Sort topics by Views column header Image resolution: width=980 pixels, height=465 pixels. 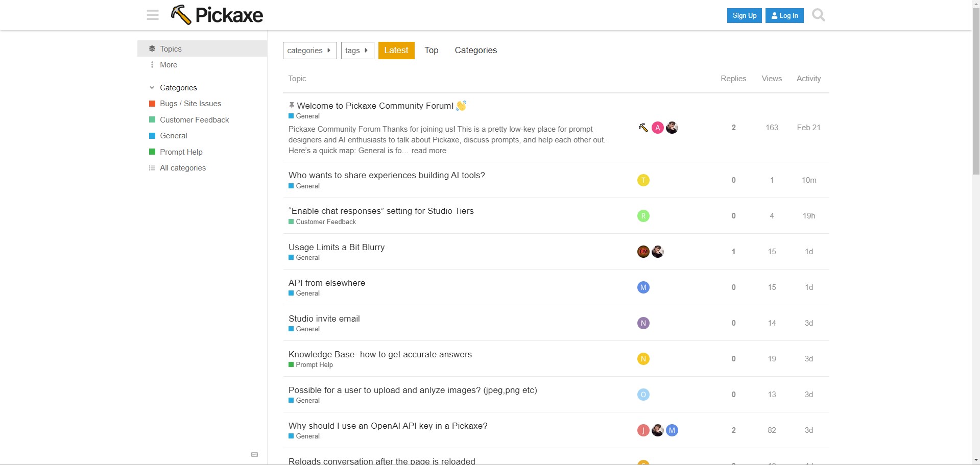772,79
